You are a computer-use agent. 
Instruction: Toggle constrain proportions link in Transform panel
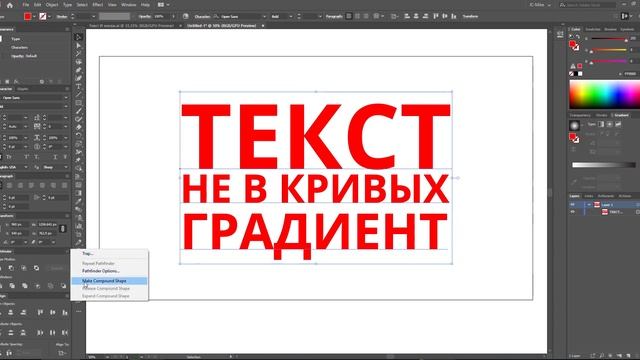pyautogui.click(x=63, y=229)
